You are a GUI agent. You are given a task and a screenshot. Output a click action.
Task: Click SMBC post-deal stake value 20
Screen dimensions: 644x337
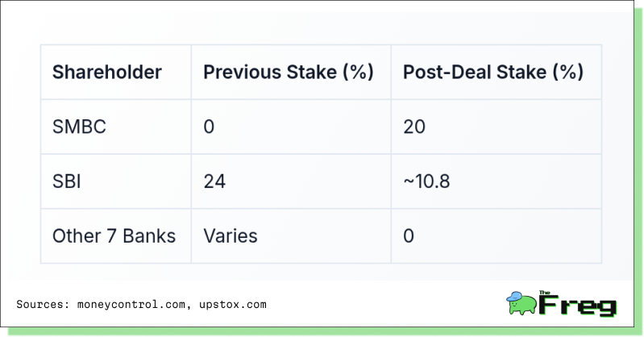click(414, 127)
